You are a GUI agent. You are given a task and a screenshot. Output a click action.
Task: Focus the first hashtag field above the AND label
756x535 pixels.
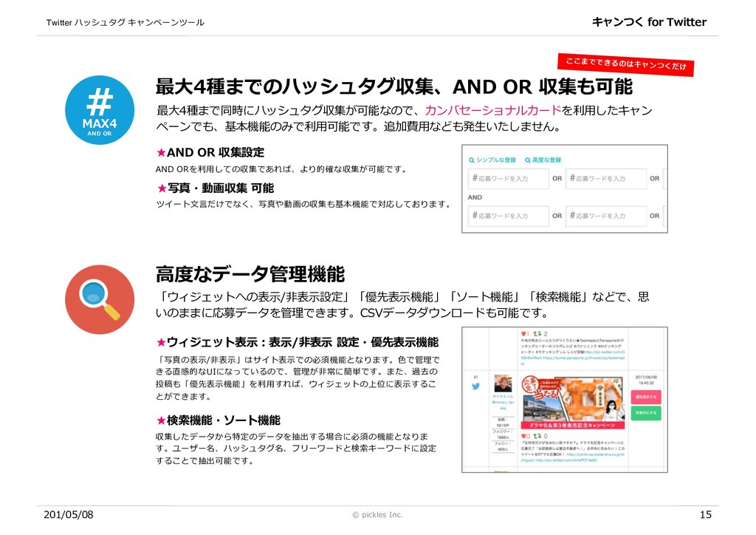coord(508,179)
